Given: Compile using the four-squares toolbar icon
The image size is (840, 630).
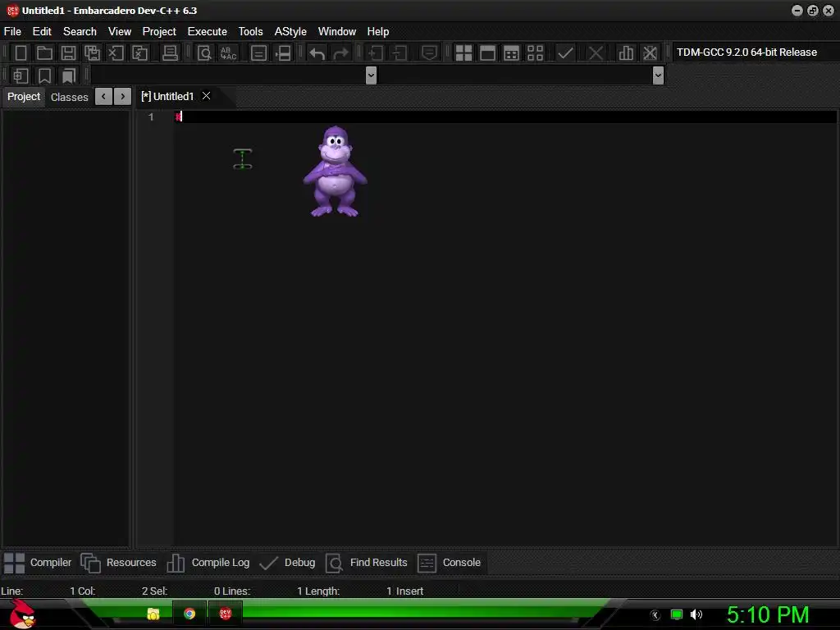Looking at the screenshot, I should point(463,52).
